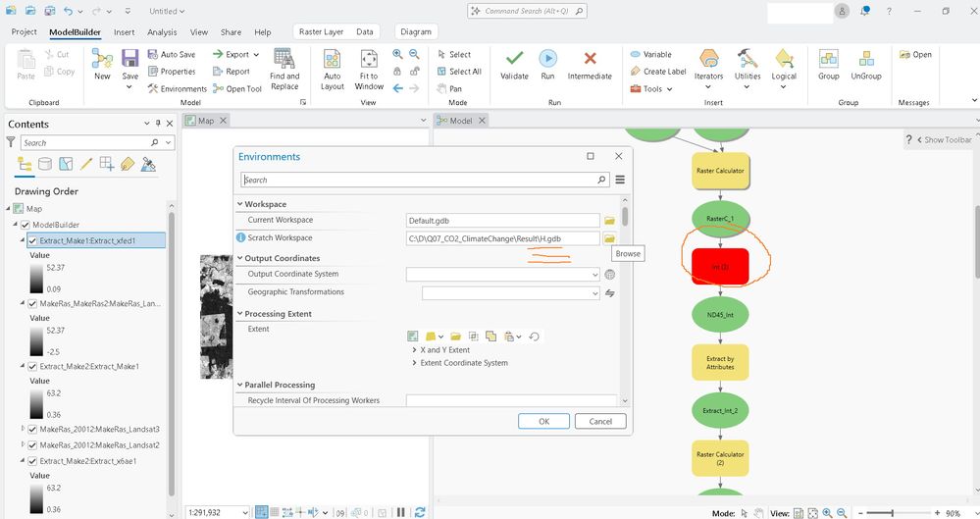Open the Diagram contextual tab
Viewport: 980px width, 519px height.
tap(416, 31)
